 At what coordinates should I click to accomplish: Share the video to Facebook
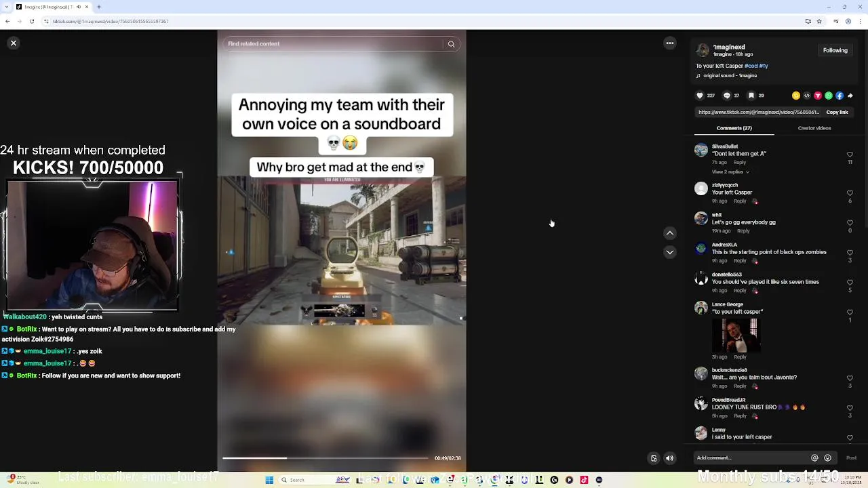coord(840,96)
